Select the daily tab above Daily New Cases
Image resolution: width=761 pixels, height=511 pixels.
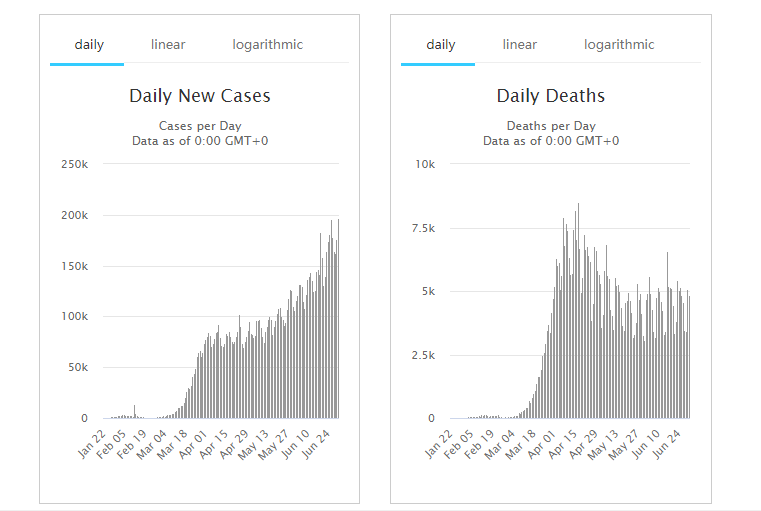(88, 45)
